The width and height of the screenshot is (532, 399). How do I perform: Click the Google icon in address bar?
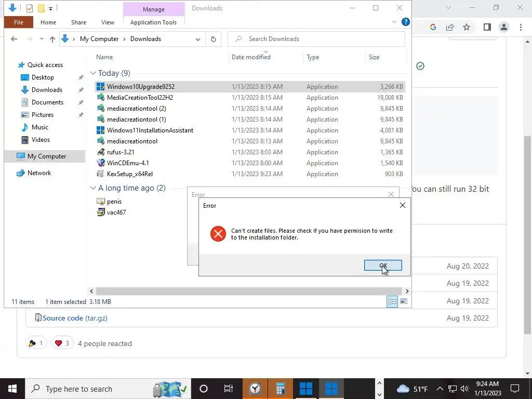[x=433, y=27]
